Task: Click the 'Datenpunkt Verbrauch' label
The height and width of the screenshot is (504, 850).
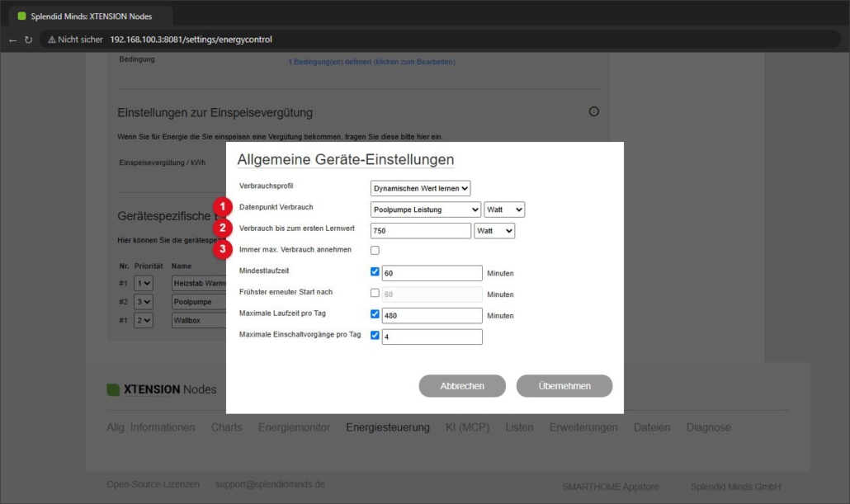Action: pos(276,207)
